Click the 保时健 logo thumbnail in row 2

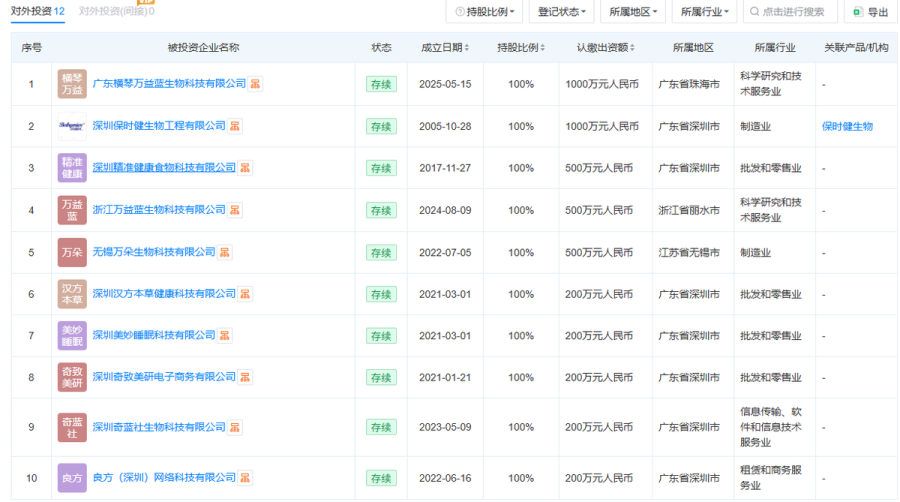72,126
